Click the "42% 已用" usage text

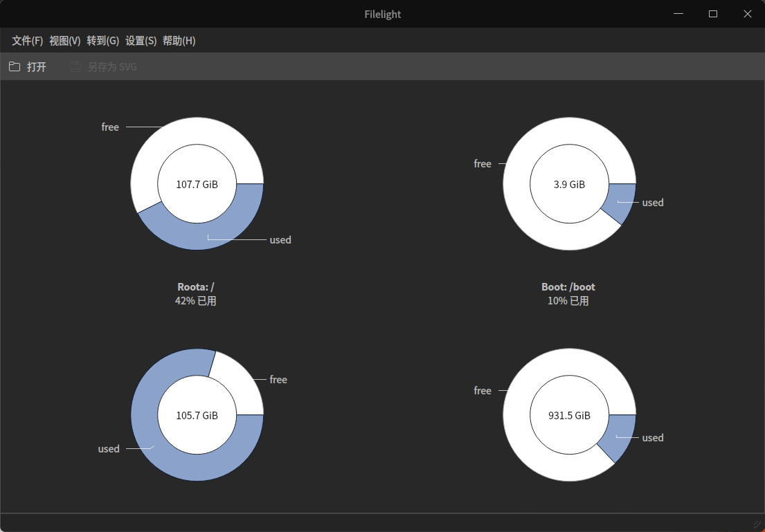[x=196, y=301]
